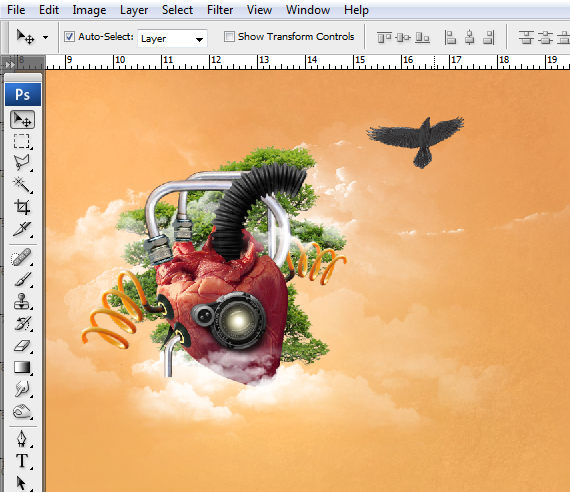
Task: Activate the Crop tool
Action: tap(22, 207)
